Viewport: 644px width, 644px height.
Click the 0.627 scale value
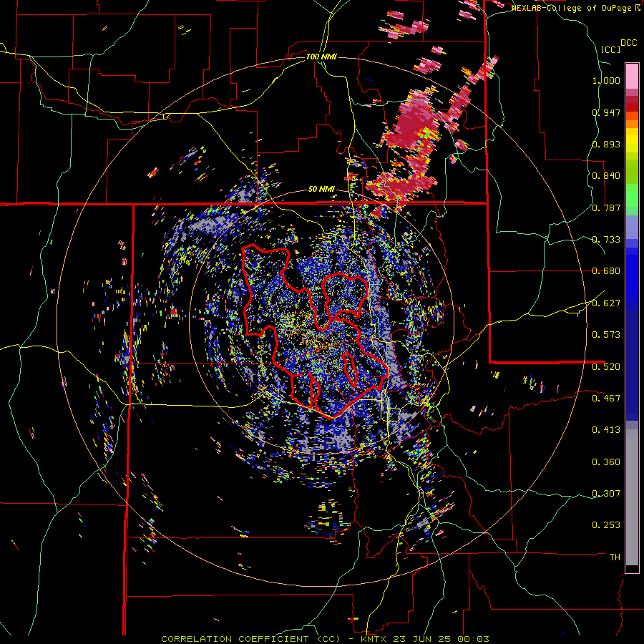(x=606, y=303)
